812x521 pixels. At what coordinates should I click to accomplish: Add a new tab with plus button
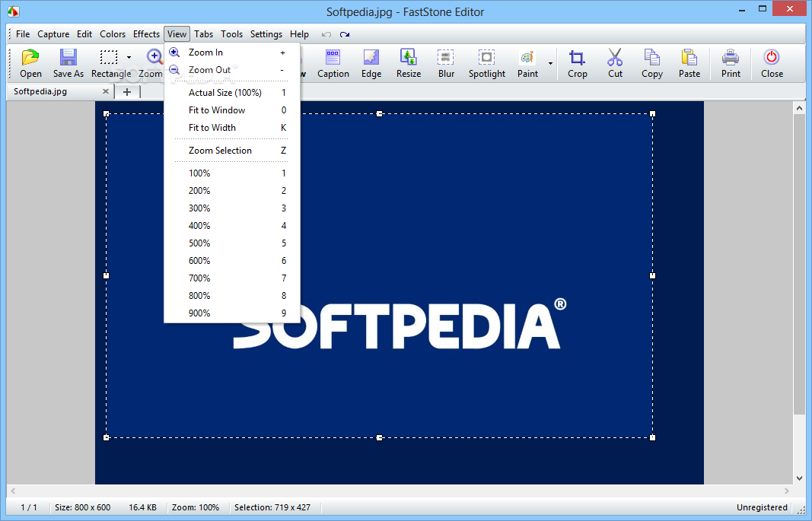pos(127,92)
